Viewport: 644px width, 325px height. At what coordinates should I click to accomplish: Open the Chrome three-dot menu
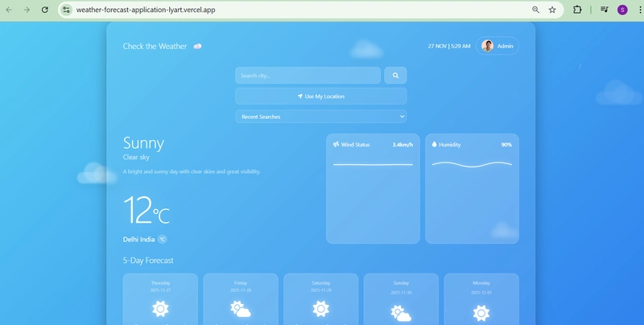(636, 10)
